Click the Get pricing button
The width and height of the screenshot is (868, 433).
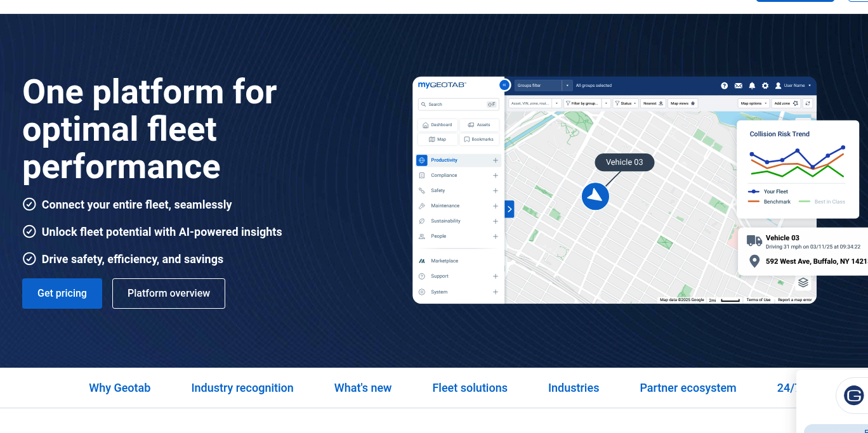click(62, 294)
